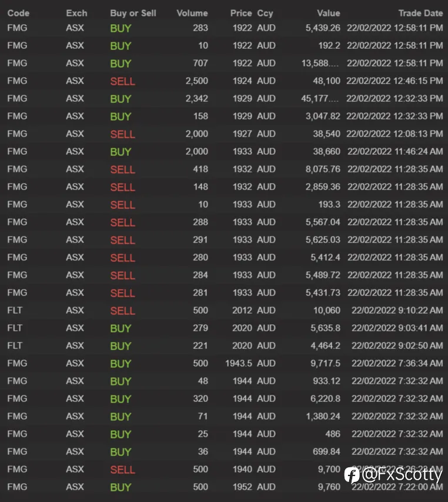Select the price cell 1924
Image resolution: width=448 pixels, height=502 pixels.
[x=242, y=81]
